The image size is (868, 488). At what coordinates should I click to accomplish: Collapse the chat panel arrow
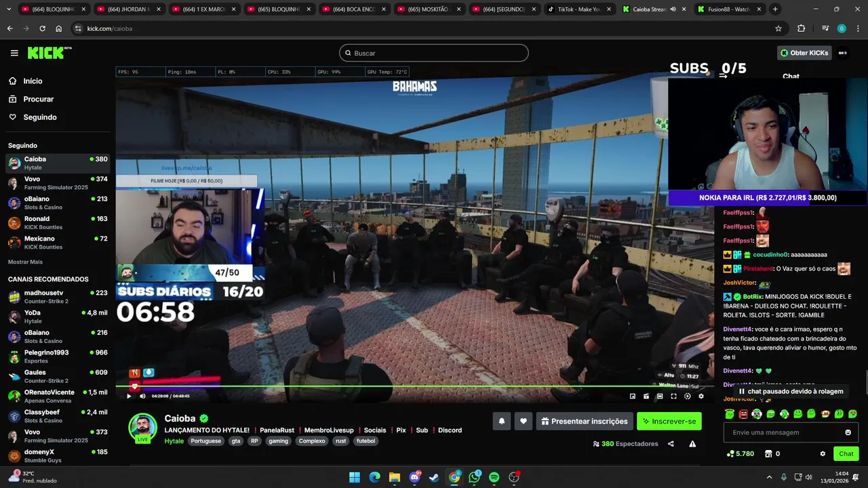point(723,76)
